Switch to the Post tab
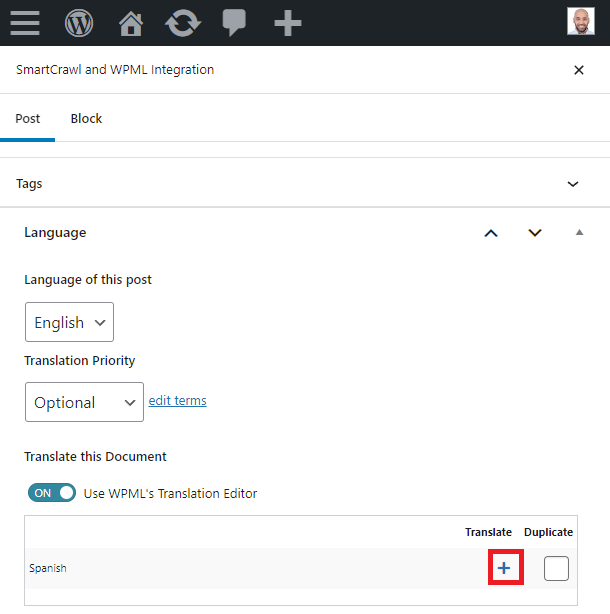The image size is (610, 614). point(27,119)
